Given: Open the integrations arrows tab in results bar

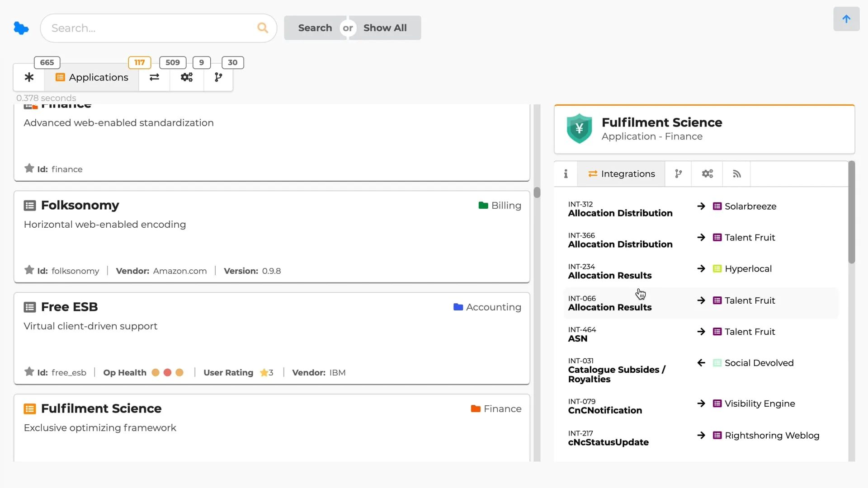Looking at the screenshot, I should coord(154,77).
